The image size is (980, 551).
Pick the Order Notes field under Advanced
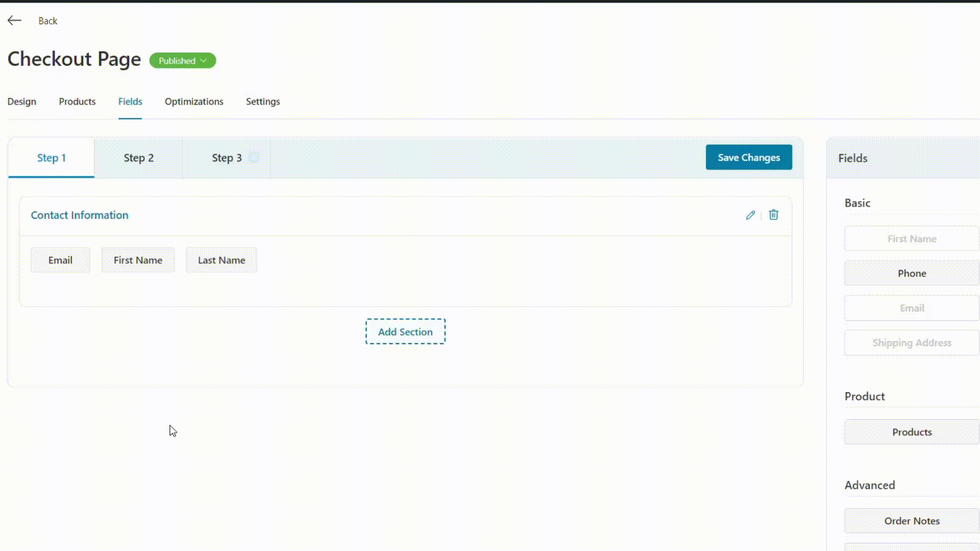[x=912, y=521]
